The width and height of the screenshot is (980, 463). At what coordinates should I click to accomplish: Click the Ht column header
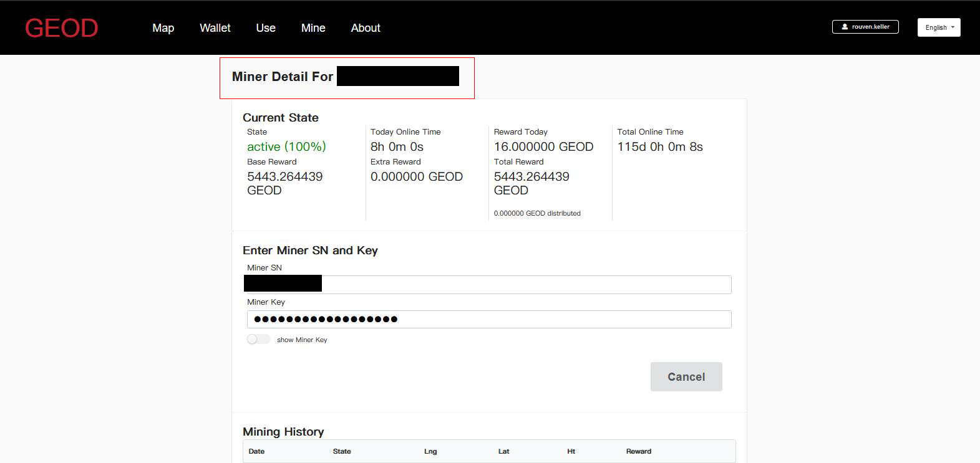(571, 451)
